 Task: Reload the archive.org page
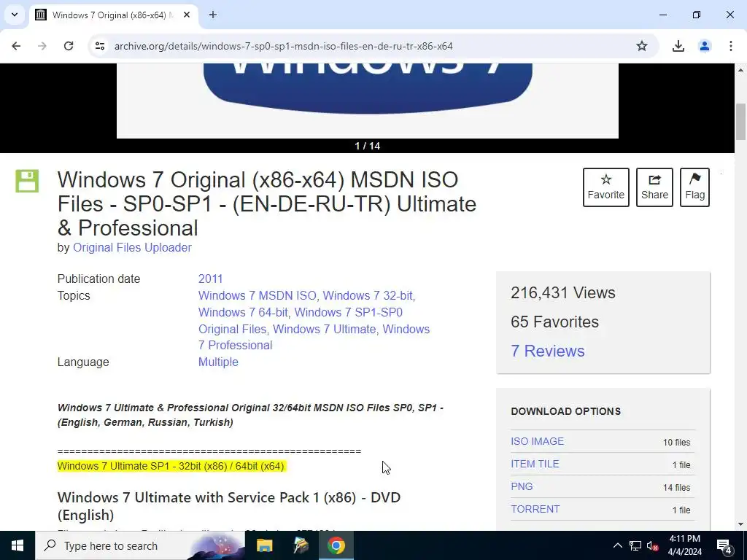(x=69, y=46)
